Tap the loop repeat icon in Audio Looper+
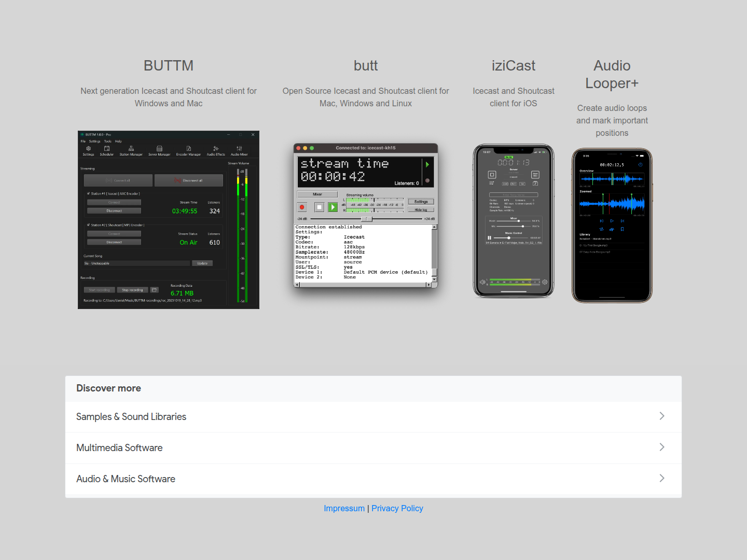 pos(602,229)
